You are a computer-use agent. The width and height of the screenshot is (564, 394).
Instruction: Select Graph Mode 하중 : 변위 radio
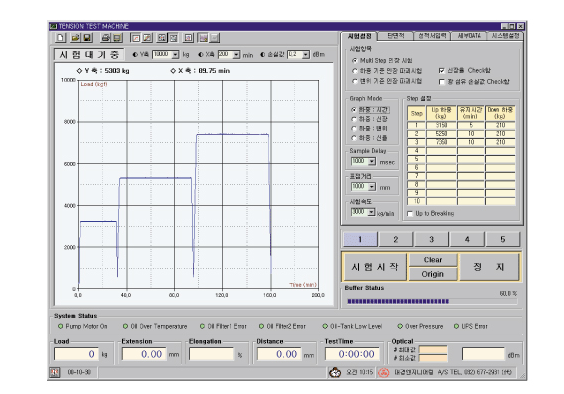[x=354, y=128]
